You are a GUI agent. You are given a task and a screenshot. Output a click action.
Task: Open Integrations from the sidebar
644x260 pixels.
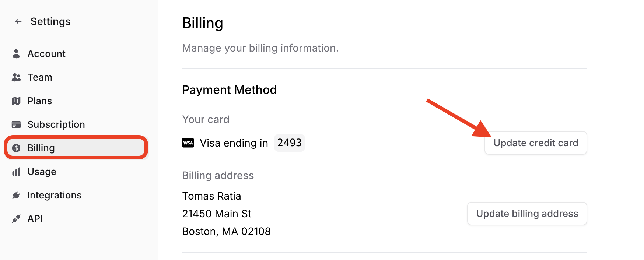[55, 195]
